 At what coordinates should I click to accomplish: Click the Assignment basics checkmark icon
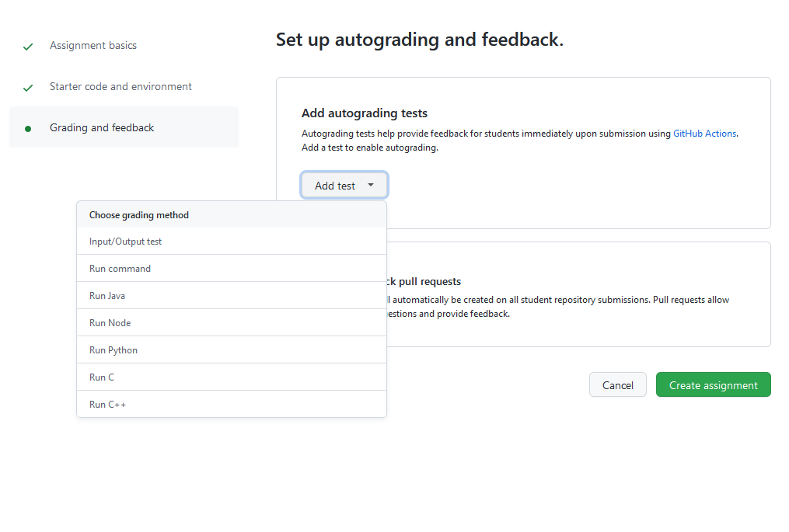click(x=28, y=47)
